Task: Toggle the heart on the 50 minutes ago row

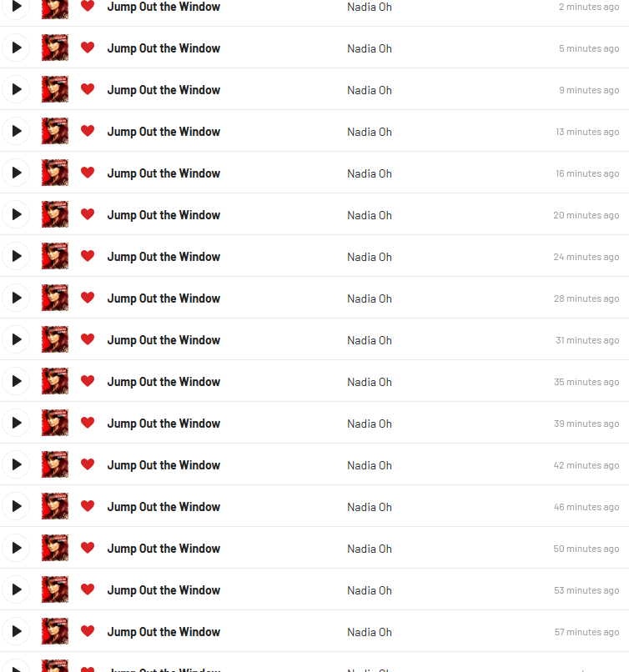Action: [88, 548]
